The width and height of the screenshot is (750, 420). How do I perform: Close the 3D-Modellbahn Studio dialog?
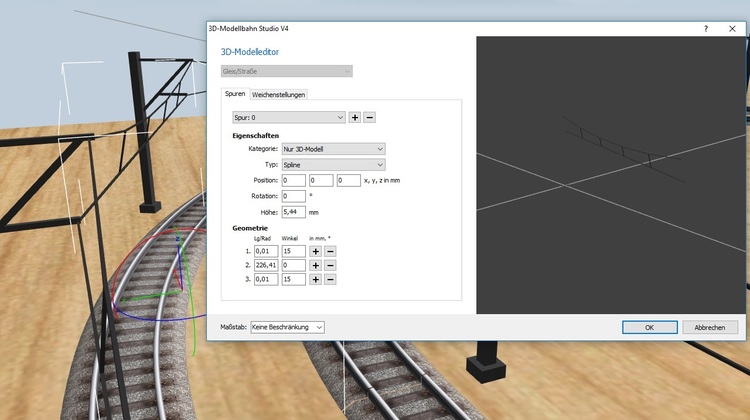tap(732, 29)
